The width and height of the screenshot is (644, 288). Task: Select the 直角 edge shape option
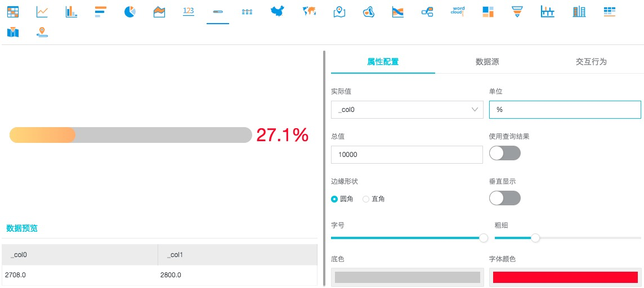[374, 199]
